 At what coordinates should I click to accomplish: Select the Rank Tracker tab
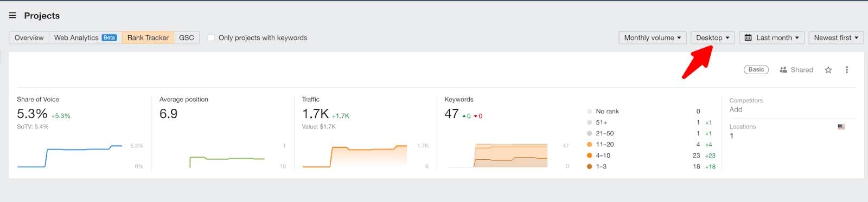click(148, 38)
